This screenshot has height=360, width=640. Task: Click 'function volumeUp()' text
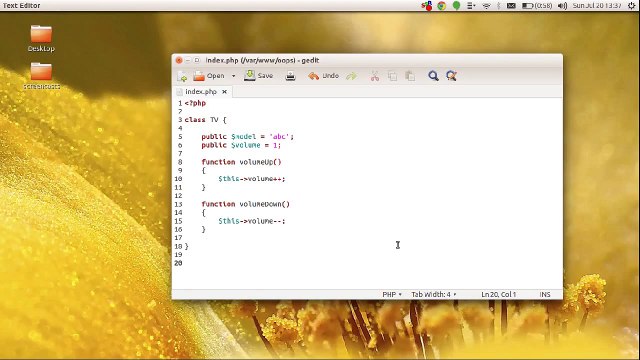(241, 162)
